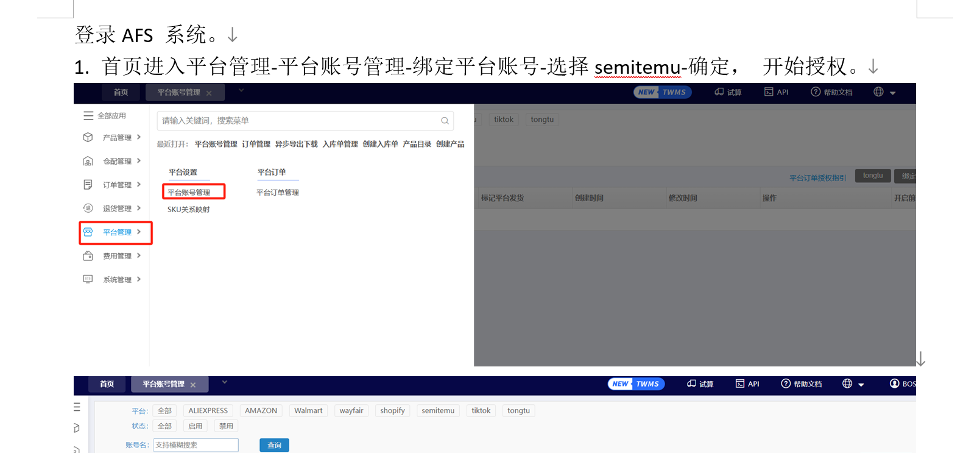Open 产品目录 in the 最近打开 list
Image resolution: width=980 pixels, height=453 pixels.
417,144
